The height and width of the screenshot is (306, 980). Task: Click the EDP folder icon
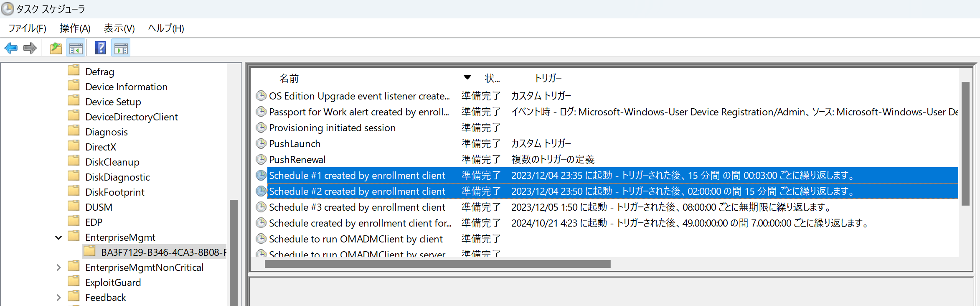[74, 221]
